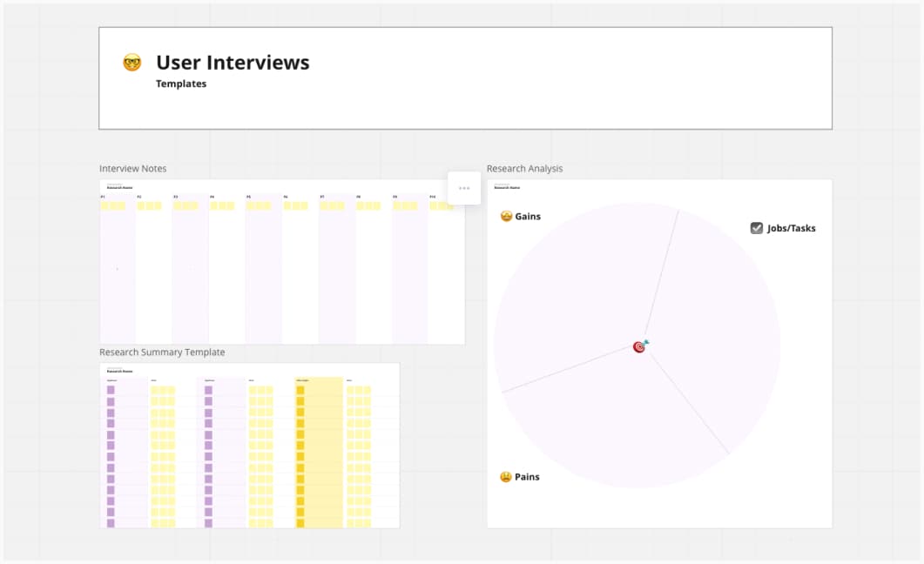The height and width of the screenshot is (564, 924).
Task: Open the three-dots more options button
Action: pos(464,188)
